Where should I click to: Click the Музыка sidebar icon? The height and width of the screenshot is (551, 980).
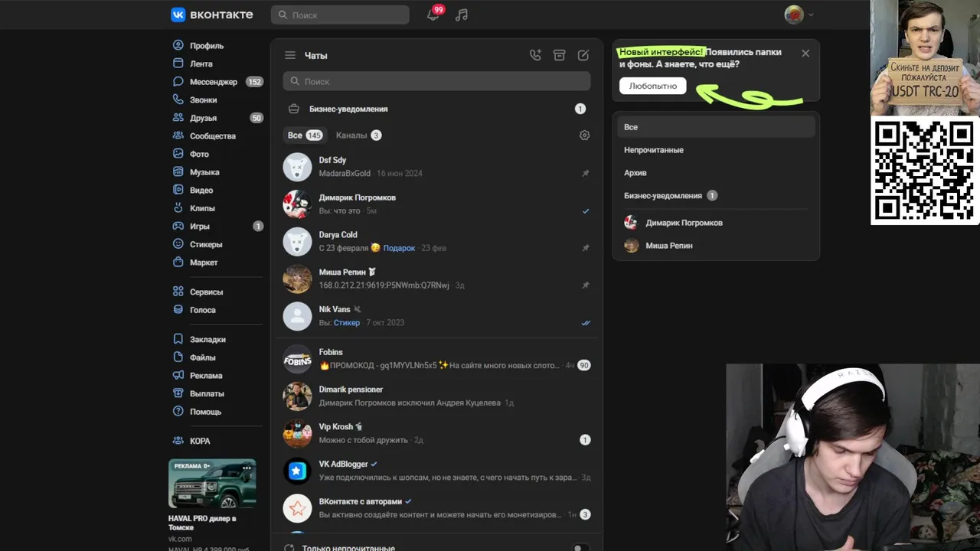point(178,172)
